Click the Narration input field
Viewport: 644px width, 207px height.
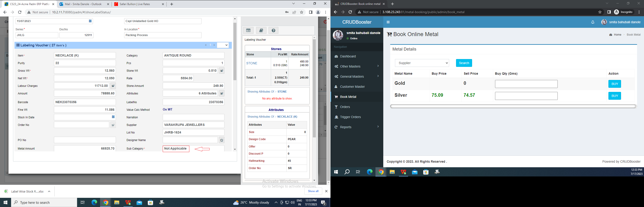point(193,117)
